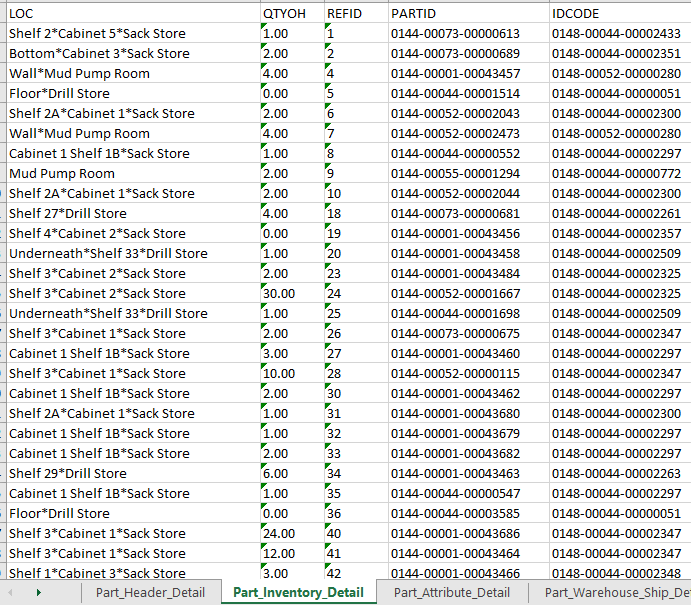The height and width of the screenshot is (605, 691).
Task: Click IDCODE 0148-00044-00000772
Action: coord(620,173)
